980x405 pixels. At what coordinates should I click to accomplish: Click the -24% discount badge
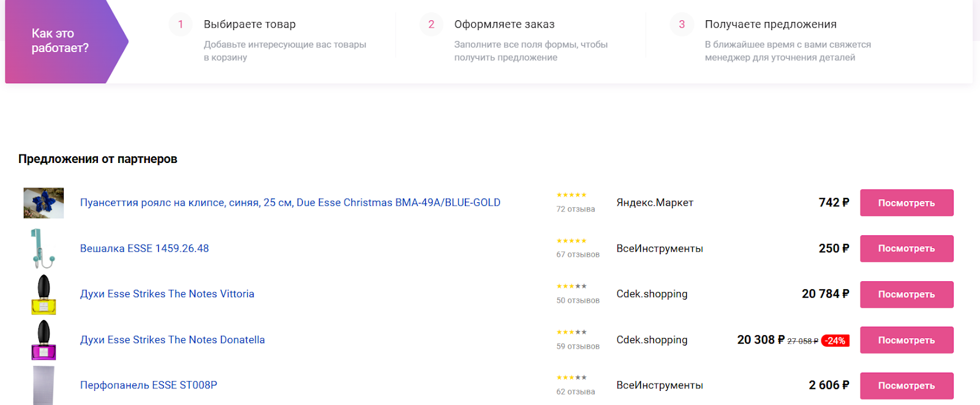835,341
